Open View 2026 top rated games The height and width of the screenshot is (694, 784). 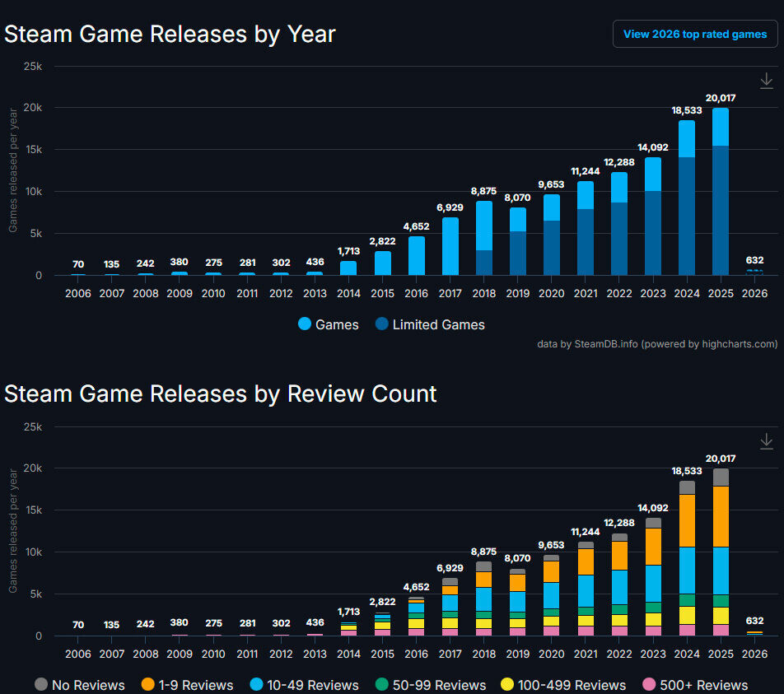tap(694, 34)
